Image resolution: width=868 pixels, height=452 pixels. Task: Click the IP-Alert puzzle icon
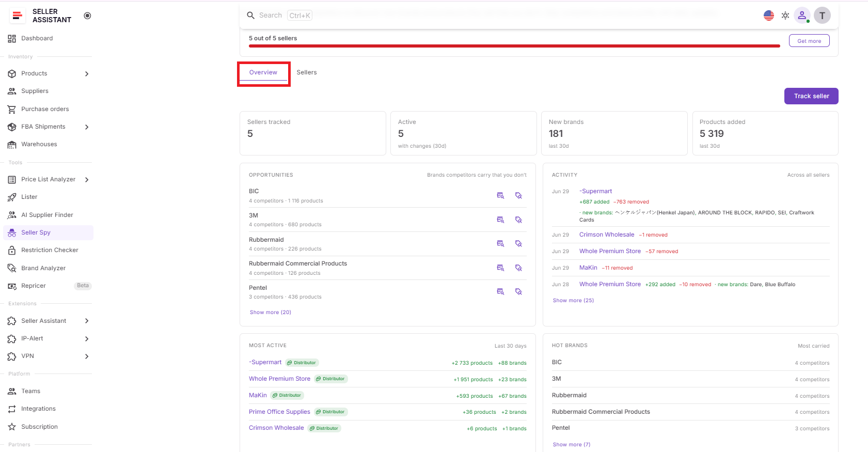point(12,339)
